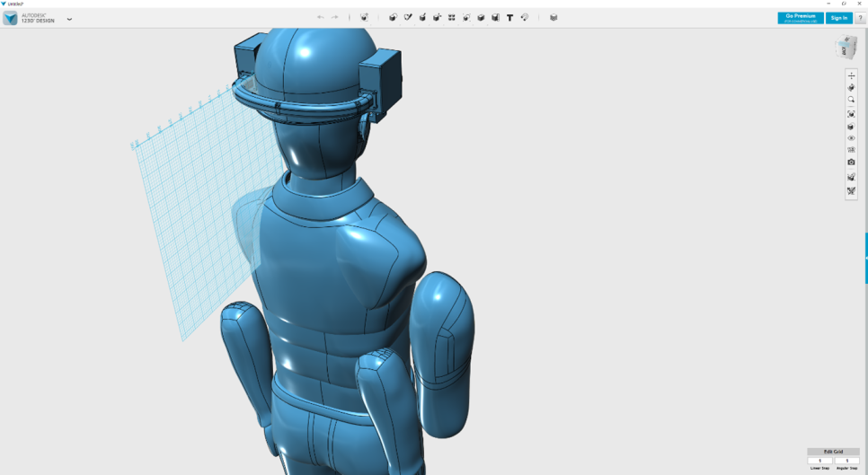
Task: Toggle Show/Hide eye icon in navigation bar
Action: [851, 138]
